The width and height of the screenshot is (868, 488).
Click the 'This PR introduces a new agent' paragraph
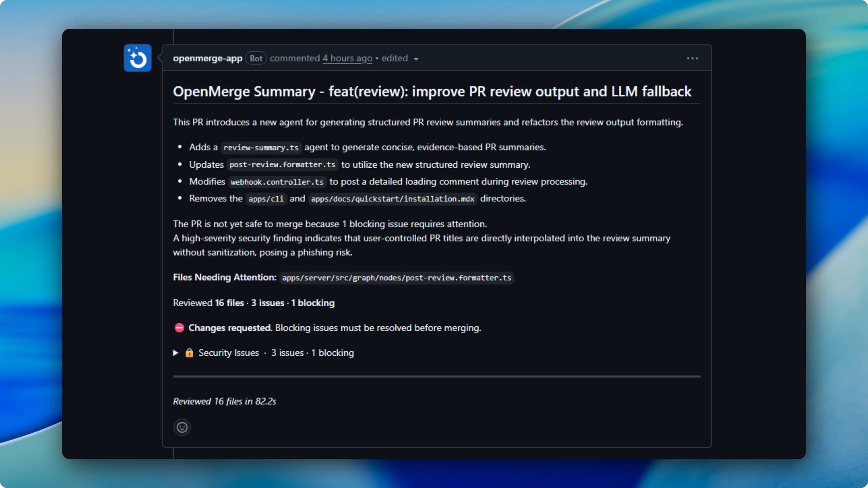(428, 122)
